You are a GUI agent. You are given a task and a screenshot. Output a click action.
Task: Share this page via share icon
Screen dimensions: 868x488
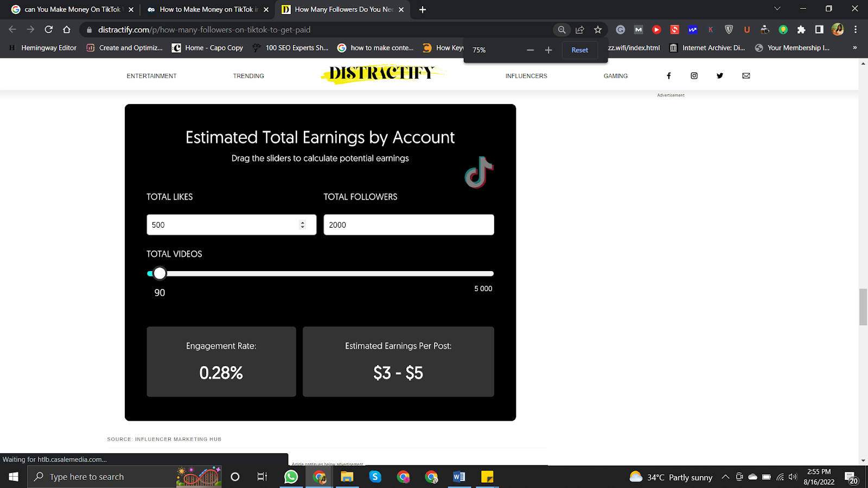pos(580,30)
